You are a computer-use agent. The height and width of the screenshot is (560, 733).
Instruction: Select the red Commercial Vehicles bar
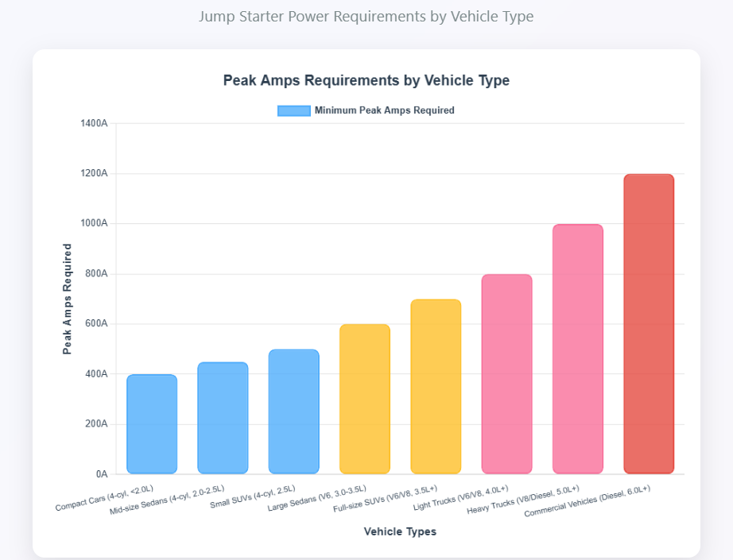(x=649, y=324)
